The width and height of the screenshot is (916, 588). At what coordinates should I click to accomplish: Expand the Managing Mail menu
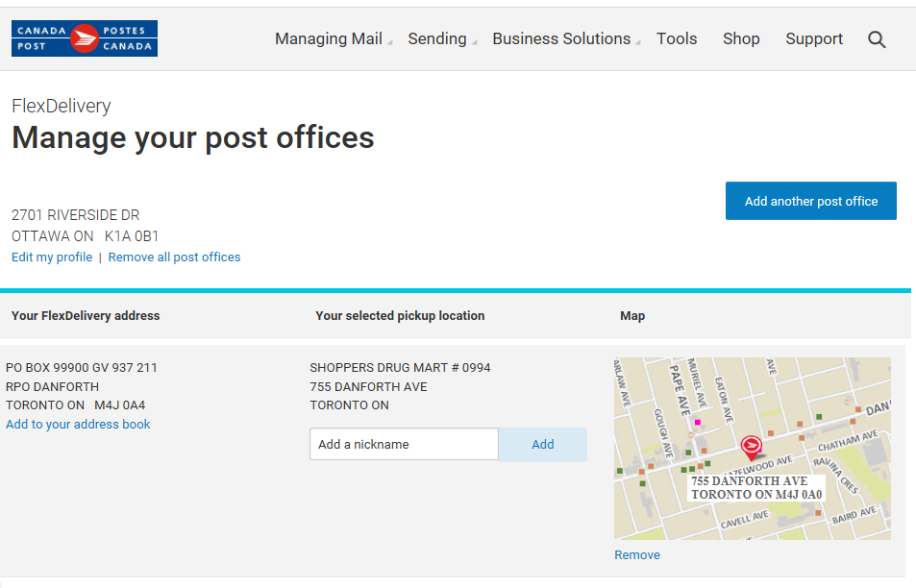(329, 38)
